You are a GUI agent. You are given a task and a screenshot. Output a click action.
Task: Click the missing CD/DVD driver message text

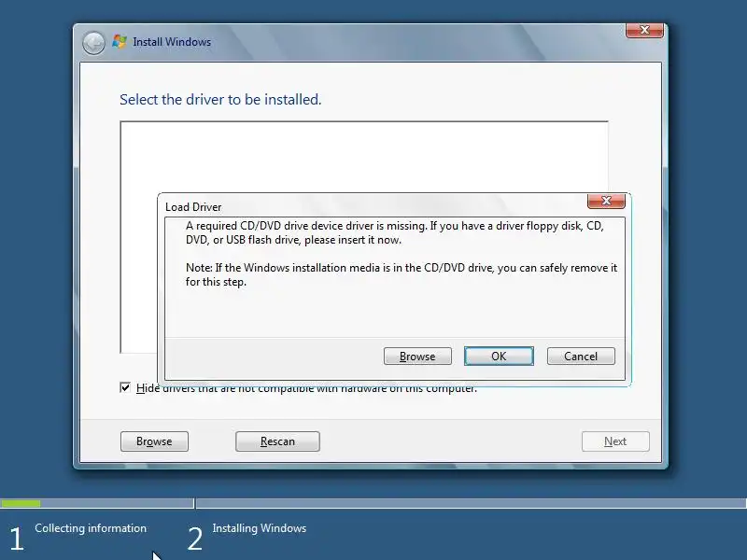pyautogui.click(x=395, y=232)
